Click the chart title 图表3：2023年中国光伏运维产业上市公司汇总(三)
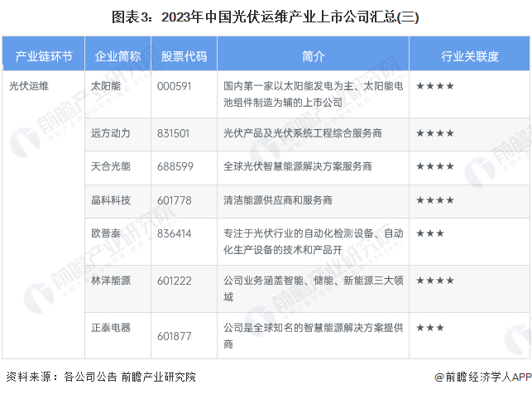This screenshot has width=532, height=394. pos(266,17)
